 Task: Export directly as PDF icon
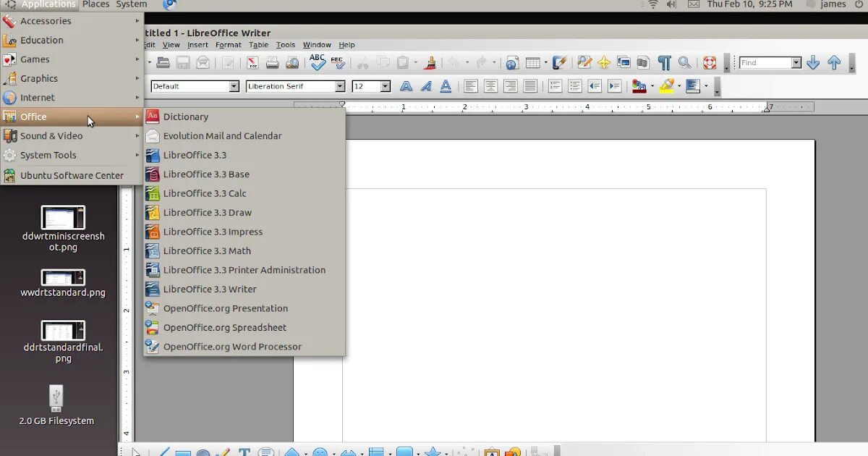click(252, 63)
